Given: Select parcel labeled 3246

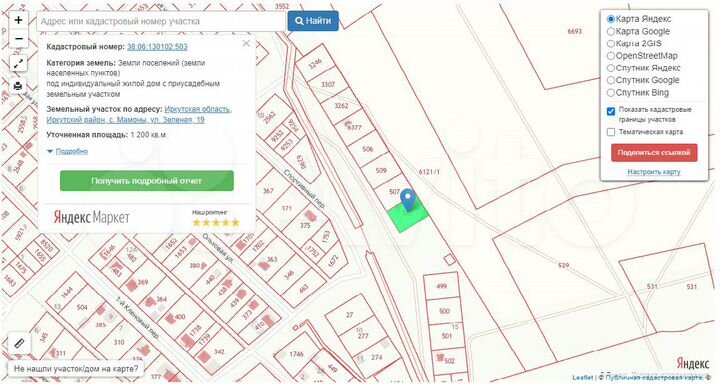Looking at the screenshot, I should [315, 64].
